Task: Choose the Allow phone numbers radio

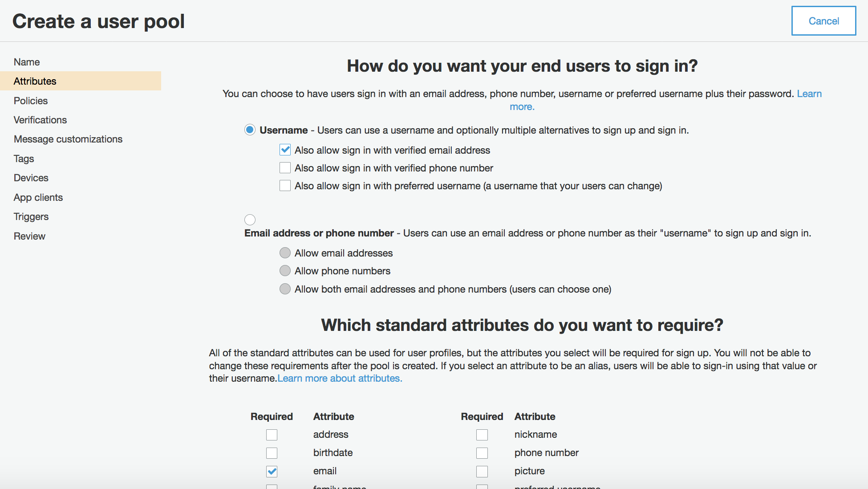Action: point(285,271)
